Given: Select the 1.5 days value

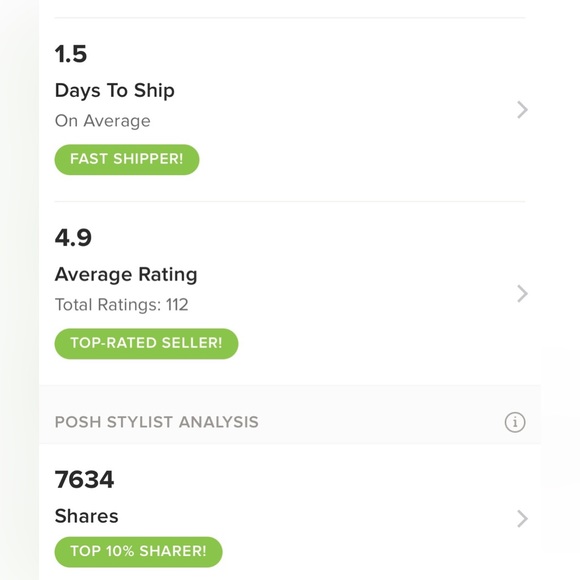Looking at the screenshot, I should 71,54.
